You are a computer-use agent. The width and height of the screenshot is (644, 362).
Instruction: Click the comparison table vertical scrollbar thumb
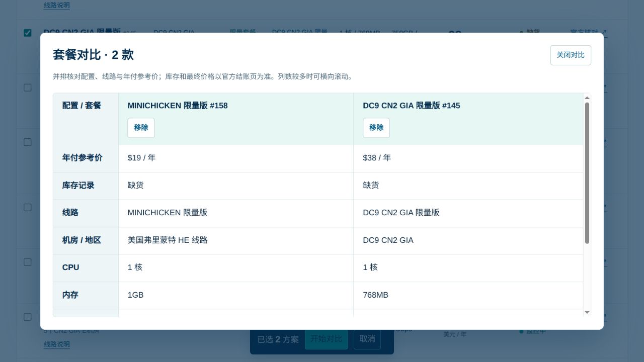587,173
